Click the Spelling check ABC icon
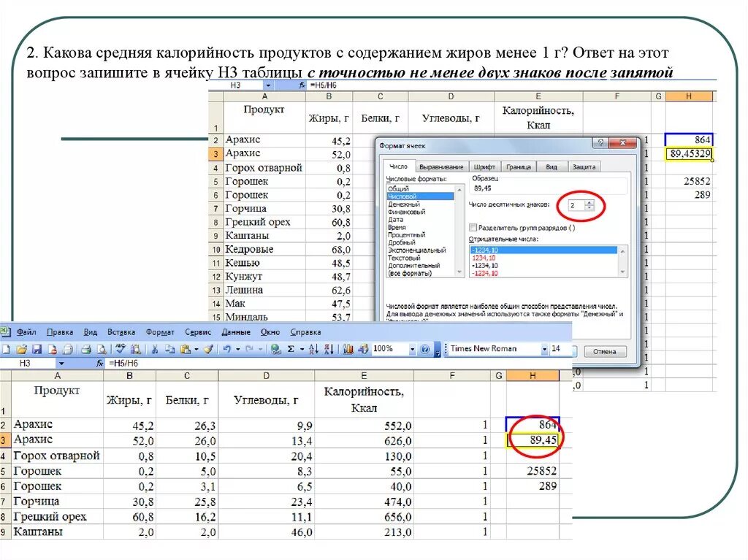 [x=121, y=349]
